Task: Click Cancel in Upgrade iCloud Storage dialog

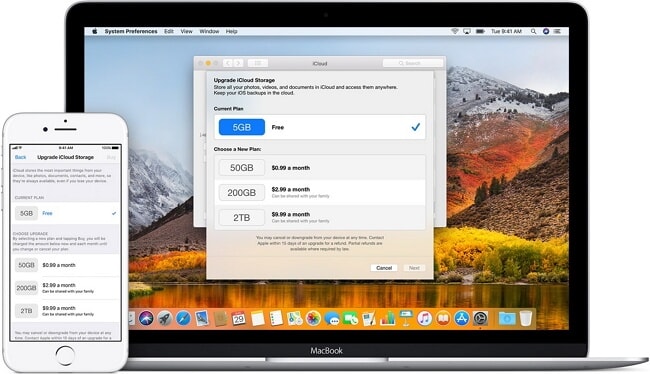Action: coord(384,268)
